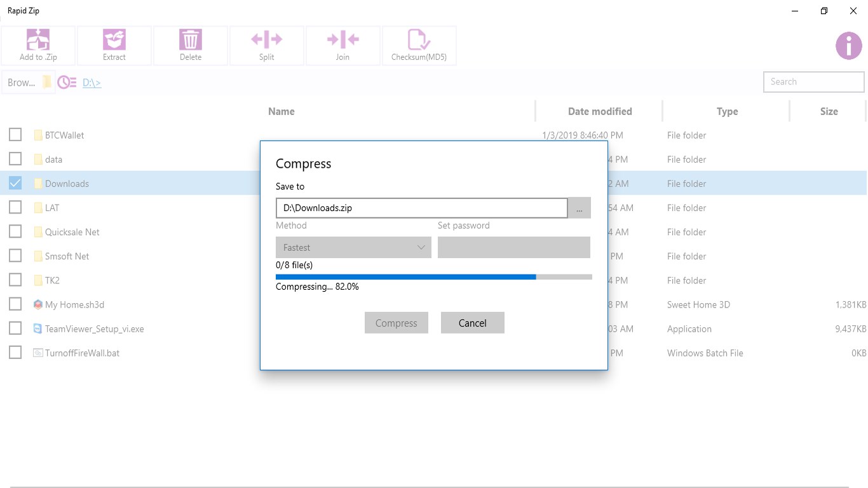Select the TeamViewer_Setup_vi.exe file name
The width and height of the screenshot is (868, 488).
(x=95, y=329)
